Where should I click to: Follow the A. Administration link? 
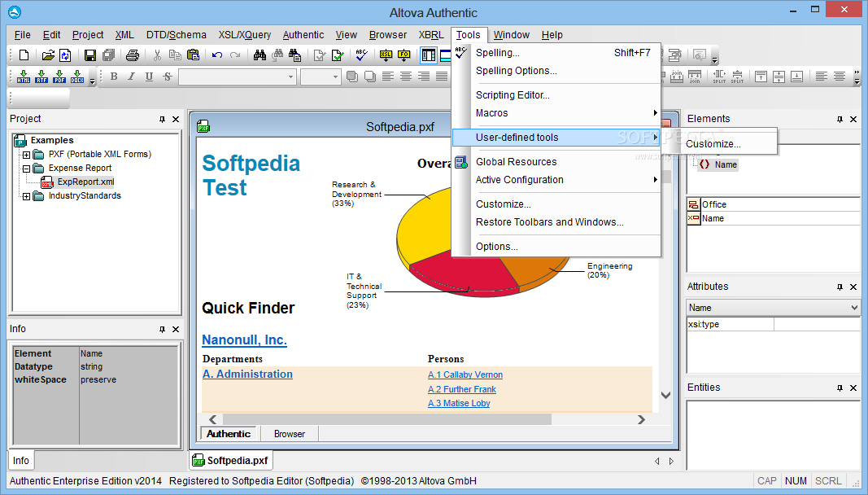click(247, 375)
